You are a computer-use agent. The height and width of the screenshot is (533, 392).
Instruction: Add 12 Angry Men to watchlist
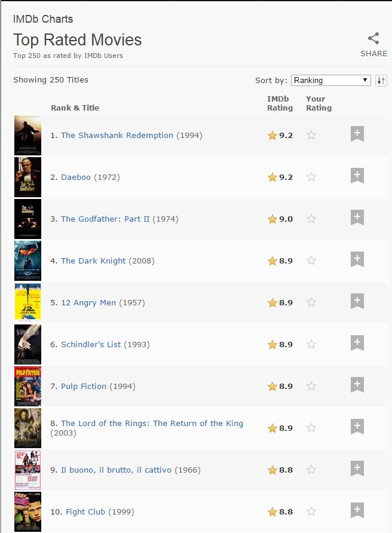(x=357, y=301)
